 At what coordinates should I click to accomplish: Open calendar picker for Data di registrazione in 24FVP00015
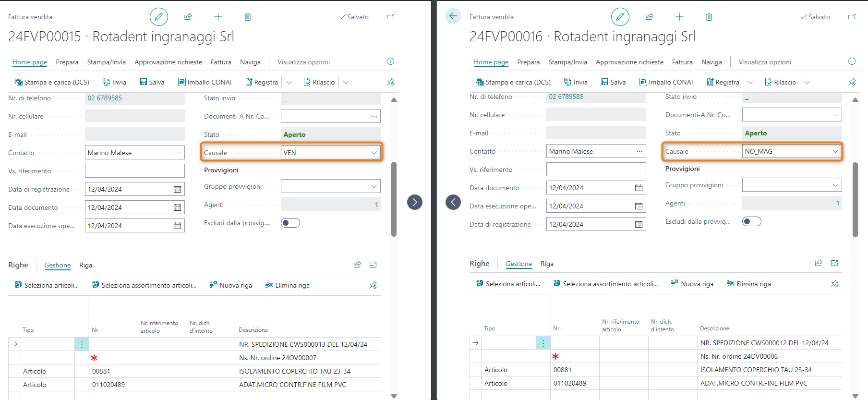pyautogui.click(x=177, y=189)
